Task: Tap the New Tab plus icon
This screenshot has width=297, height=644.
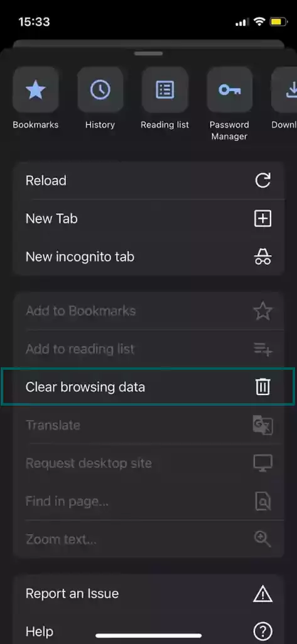Action: click(x=263, y=218)
